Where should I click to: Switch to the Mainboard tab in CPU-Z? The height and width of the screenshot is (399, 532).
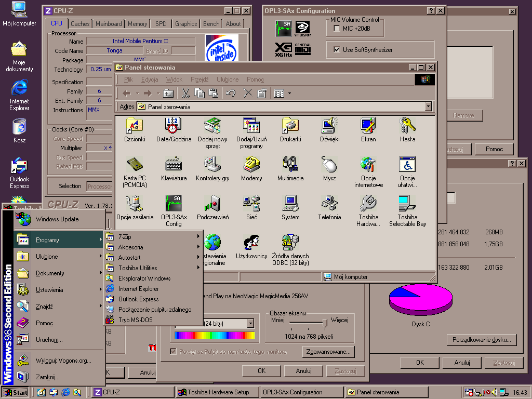pos(109,24)
